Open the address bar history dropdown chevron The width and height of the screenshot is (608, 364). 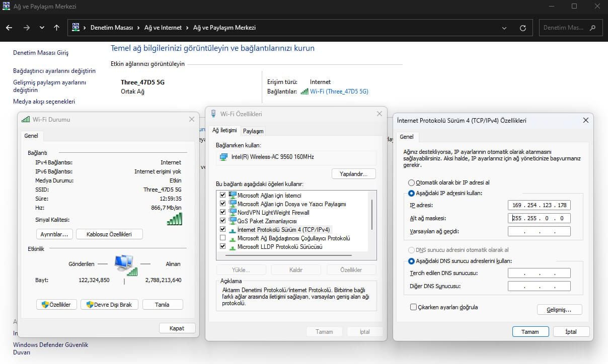[x=505, y=28]
